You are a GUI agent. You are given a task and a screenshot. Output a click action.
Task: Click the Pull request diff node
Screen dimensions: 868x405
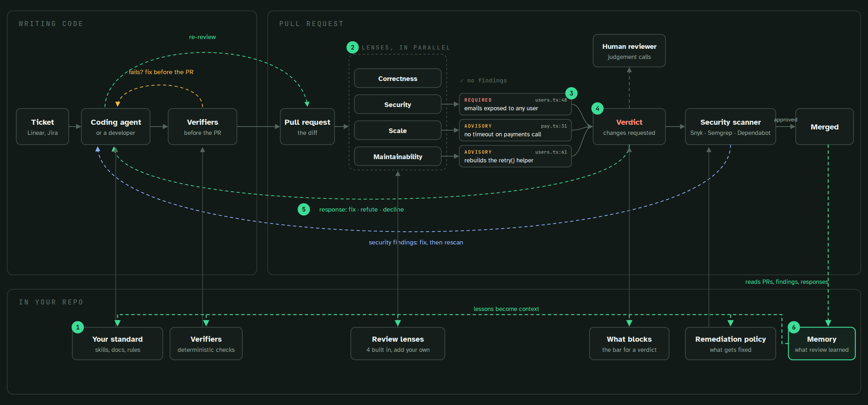pos(307,127)
